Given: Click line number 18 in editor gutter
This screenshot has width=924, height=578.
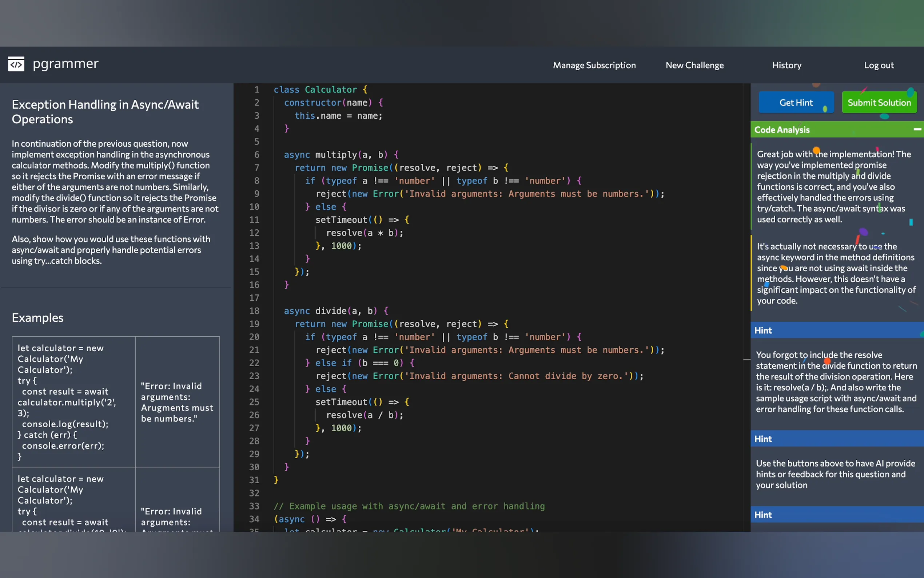Looking at the screenshot, I should pos(254,311).
